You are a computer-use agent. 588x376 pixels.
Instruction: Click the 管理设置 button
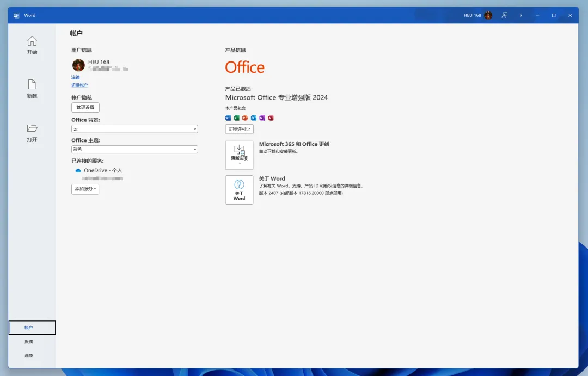click(85, 108)
